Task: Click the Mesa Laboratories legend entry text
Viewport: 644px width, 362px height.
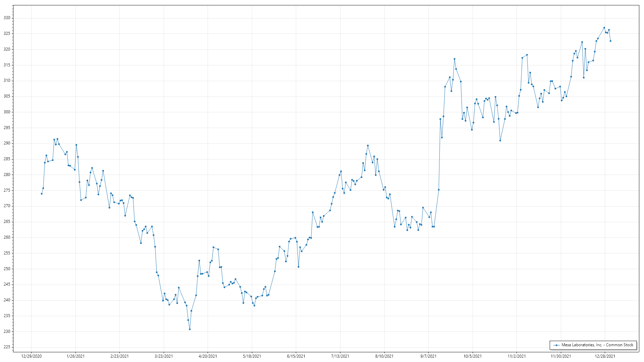Action: pyautogui.click(x=597, y=345)
